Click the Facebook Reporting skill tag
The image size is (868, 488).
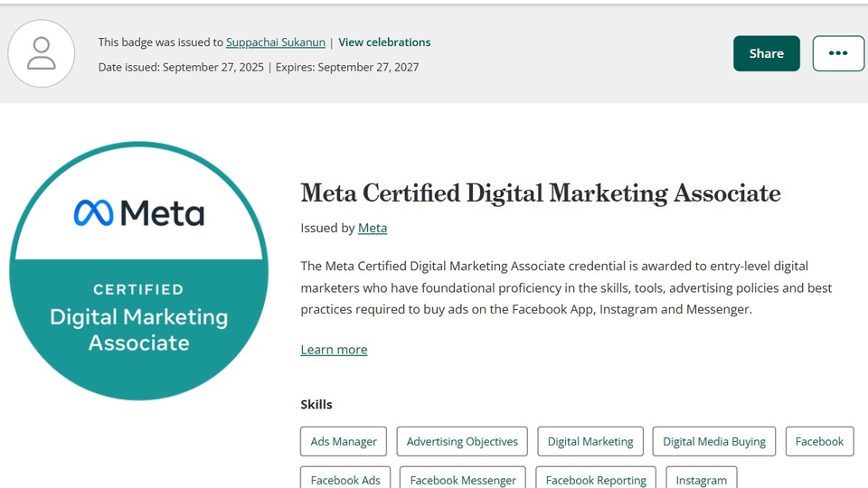point(596,479)
